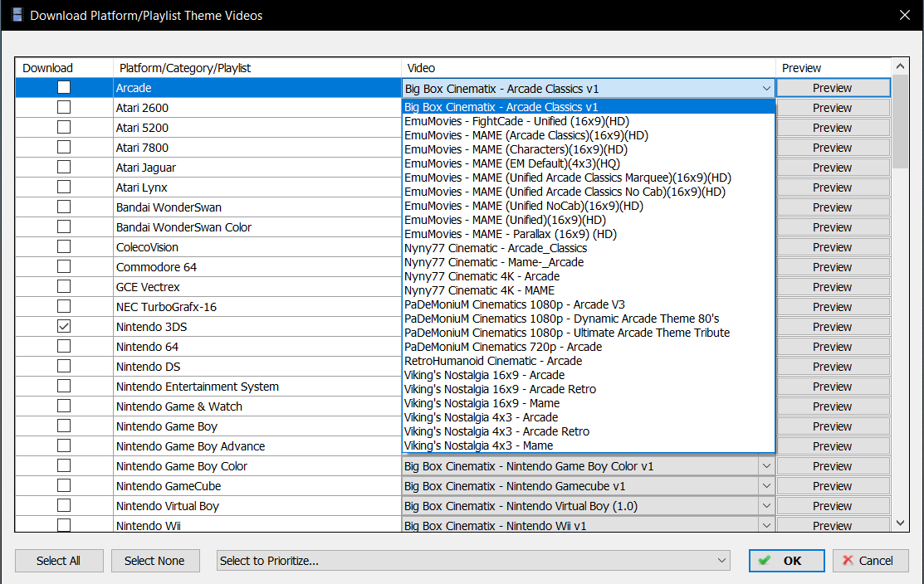Select Big Box Cinematix - Arcade Classics v1 option
Screen dimensions: 924x584
coord(588,107)
